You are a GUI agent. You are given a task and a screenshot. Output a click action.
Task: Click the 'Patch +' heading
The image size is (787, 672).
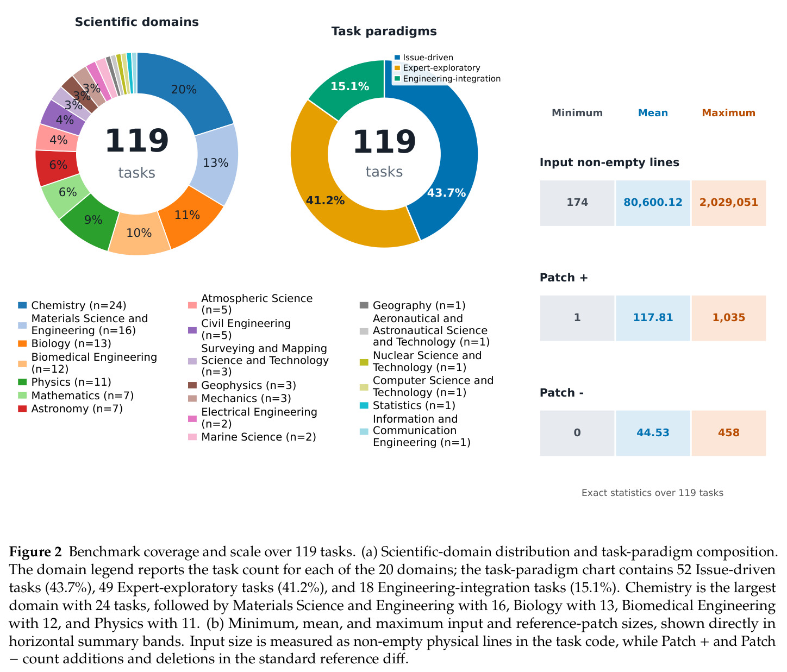coord(564,278)
